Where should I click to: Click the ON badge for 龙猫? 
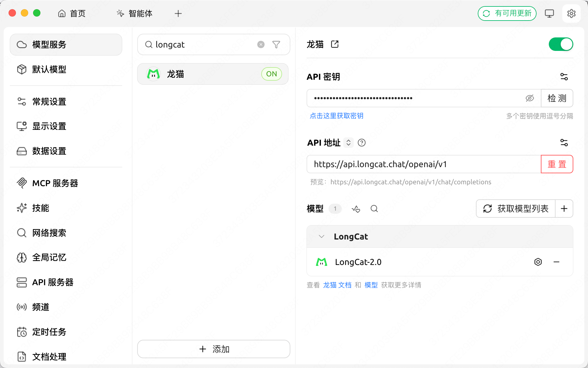click(x=272, y=74)
